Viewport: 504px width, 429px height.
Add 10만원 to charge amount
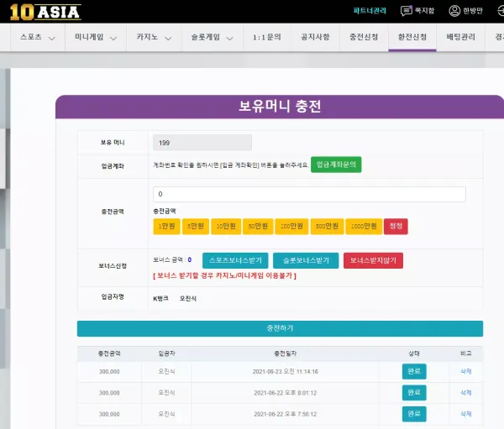coord(226,226)
